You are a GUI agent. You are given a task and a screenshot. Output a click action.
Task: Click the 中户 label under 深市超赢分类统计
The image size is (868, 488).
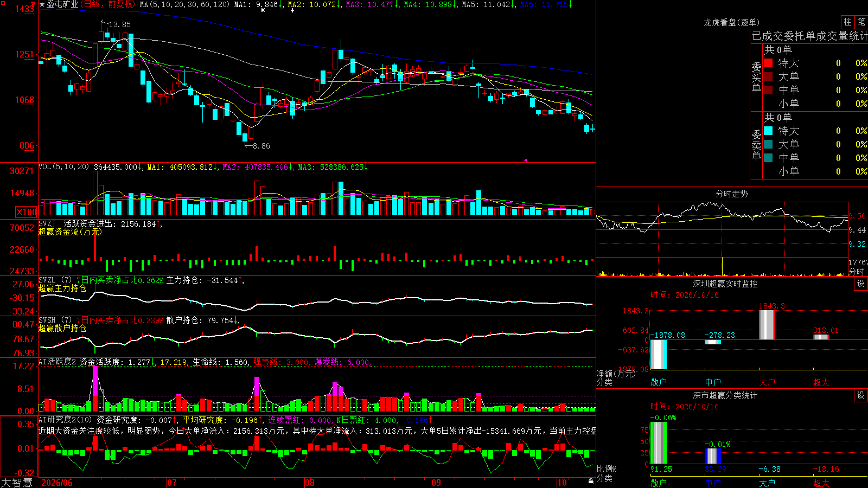pos(713,483)
